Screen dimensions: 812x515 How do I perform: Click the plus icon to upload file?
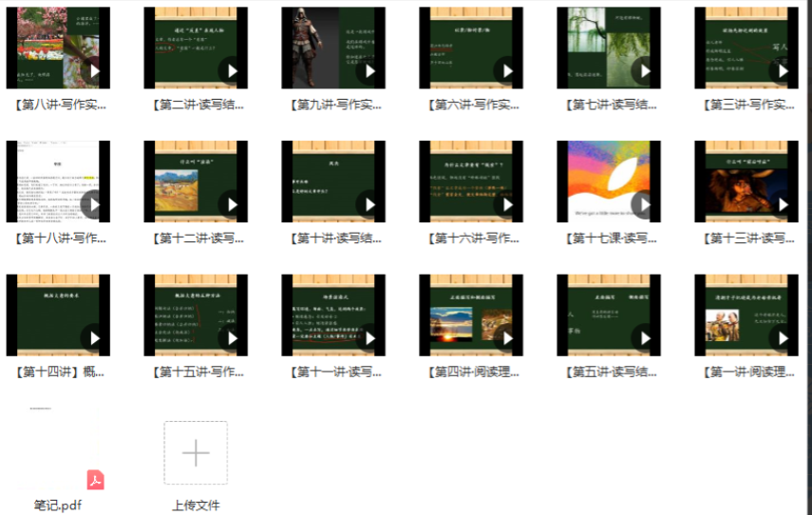click(x=196, y=453)
